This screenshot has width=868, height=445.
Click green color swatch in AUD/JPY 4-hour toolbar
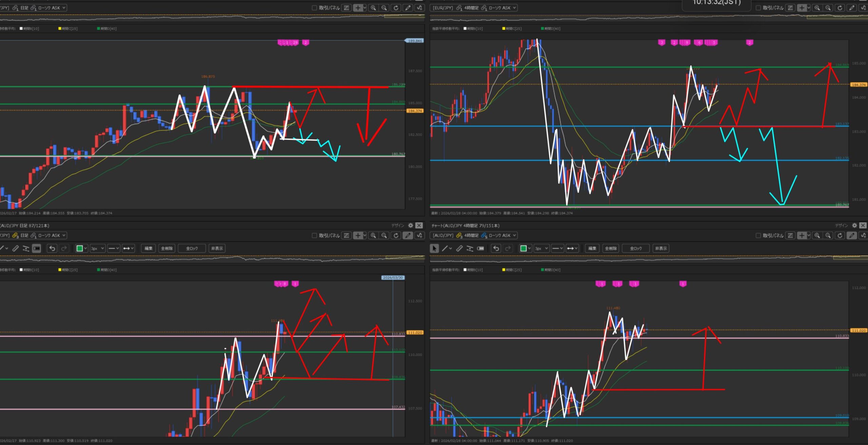click(523, 248)
